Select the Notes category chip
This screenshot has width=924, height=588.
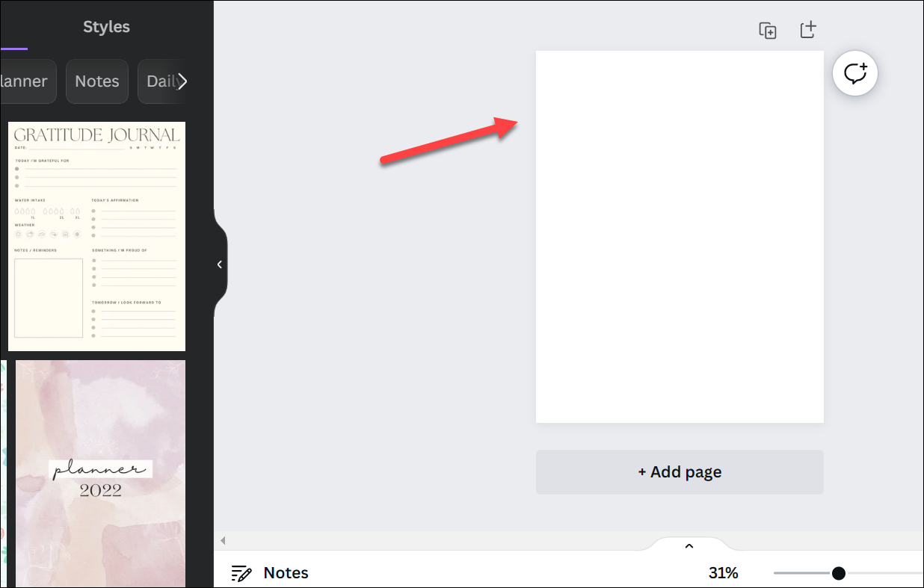(x=97, y=81)
